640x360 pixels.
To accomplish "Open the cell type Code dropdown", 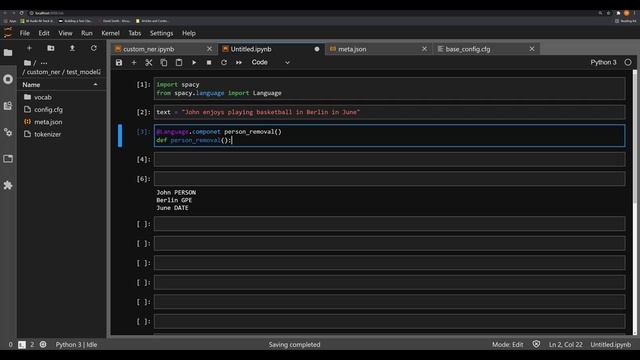I will pyautogui.click(x=270, y=62).
